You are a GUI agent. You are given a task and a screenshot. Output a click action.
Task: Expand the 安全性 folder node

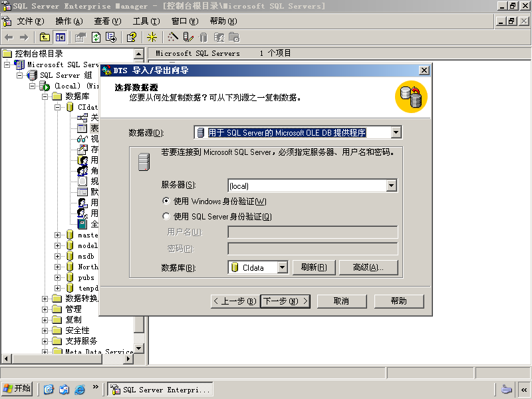45,331
